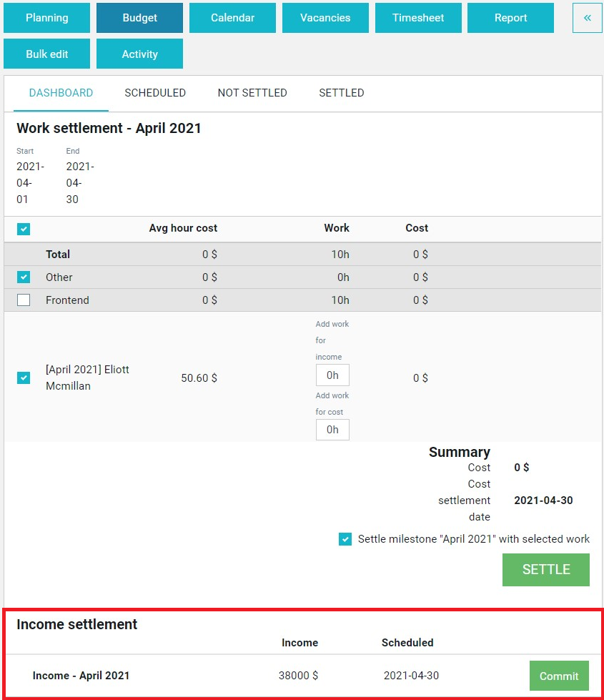
Task: Toggle the select-all checkbox in table header
Action: pyautogui.click(x=24, y=229)
